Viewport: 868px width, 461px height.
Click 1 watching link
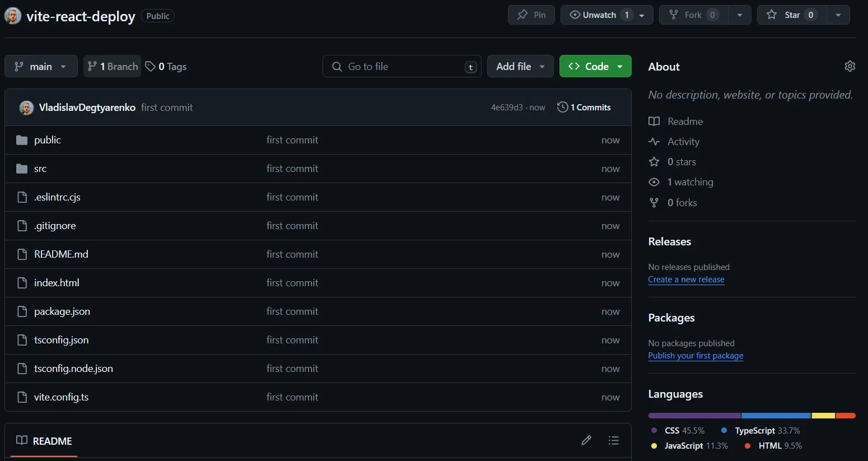690,182
